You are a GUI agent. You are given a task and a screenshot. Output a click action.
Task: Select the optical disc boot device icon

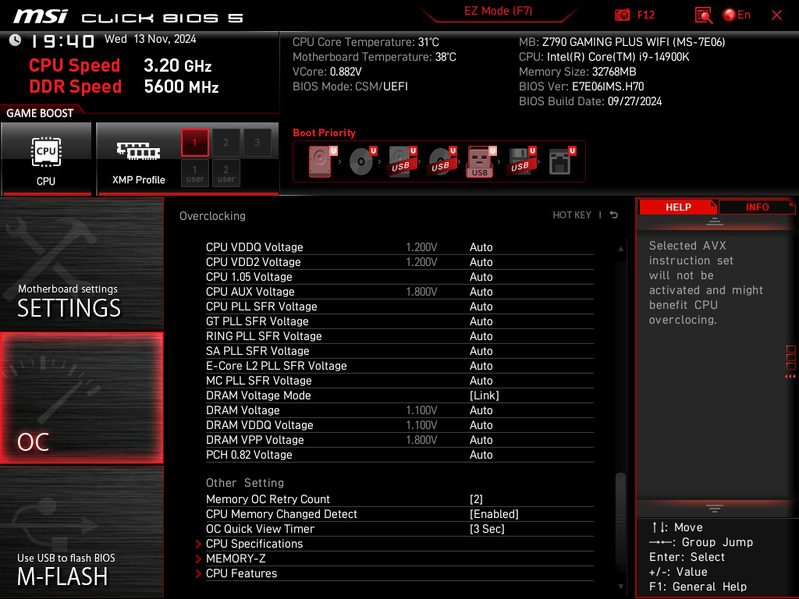point(362,161)
